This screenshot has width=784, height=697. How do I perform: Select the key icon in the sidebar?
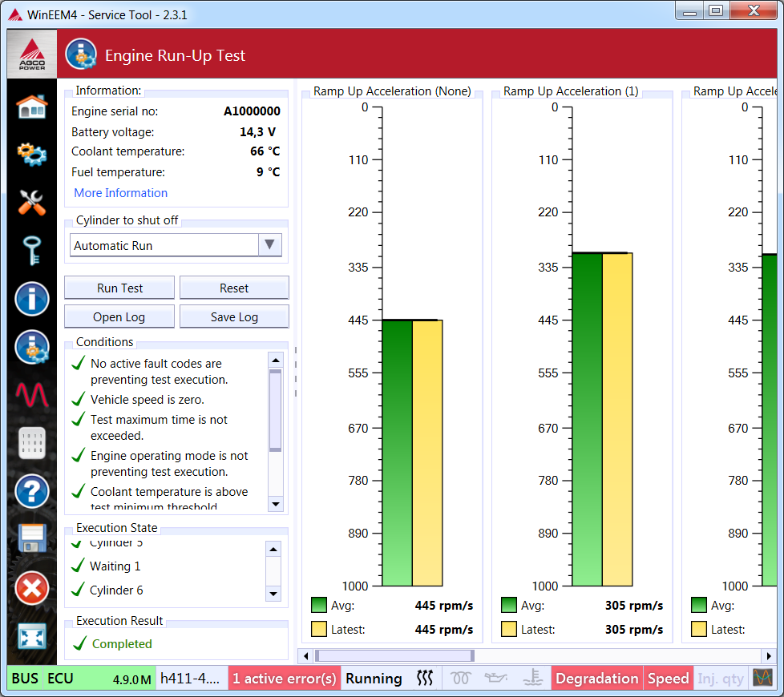(32, 251)
